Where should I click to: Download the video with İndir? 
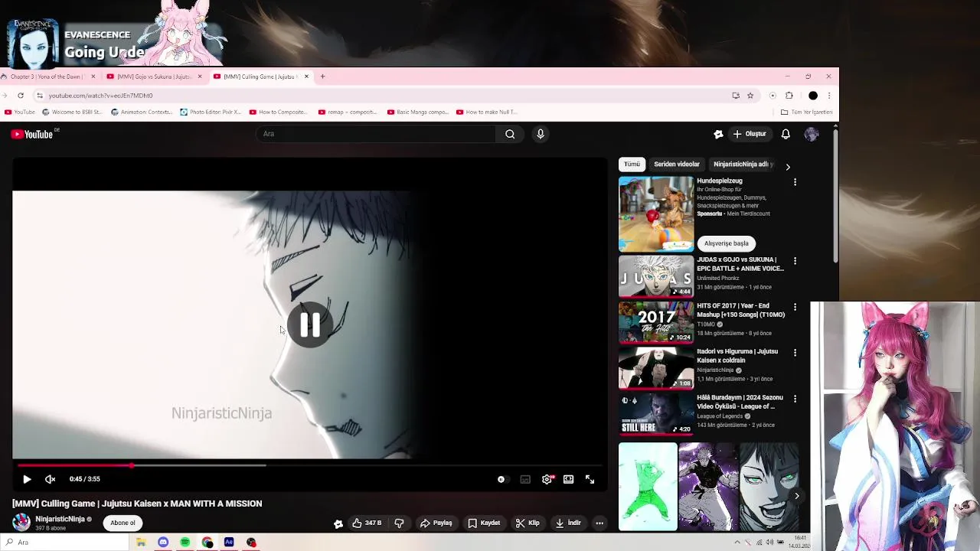[x=568, y=523]
